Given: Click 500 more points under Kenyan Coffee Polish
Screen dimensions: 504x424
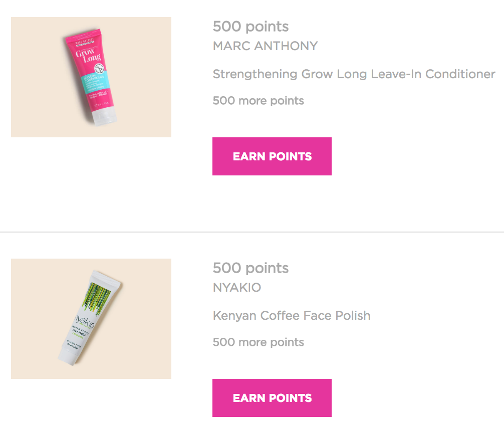Looking at the screenshot, I should pos(258,342).
